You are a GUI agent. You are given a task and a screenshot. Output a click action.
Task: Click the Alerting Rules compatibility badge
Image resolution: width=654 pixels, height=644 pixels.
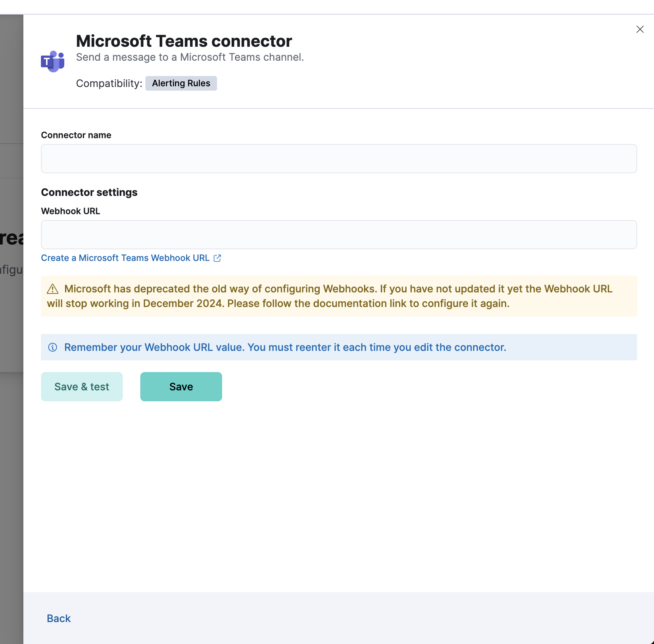(181, 83)
